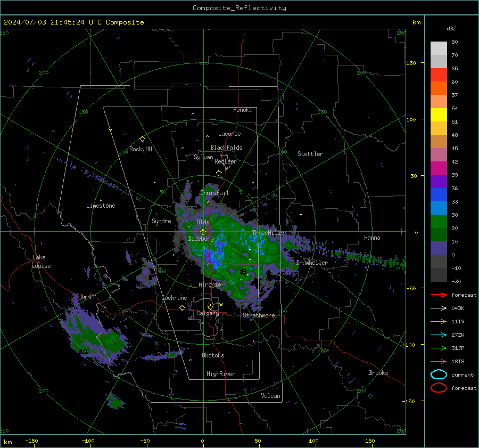Click the ThreeHills label
The width and height of the screenshot is (479, 448).
tap(268, 233)
